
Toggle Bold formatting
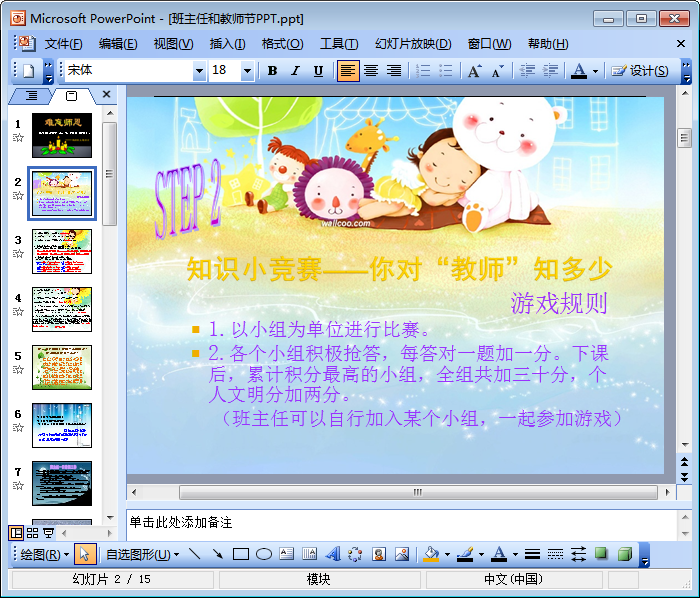pyautogui.click(x=272, y=71)
